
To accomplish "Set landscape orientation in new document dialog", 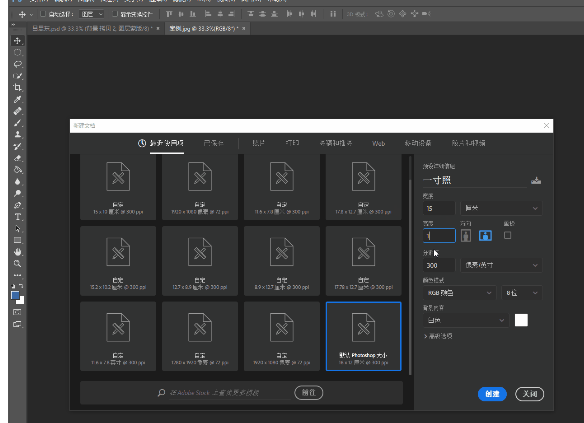I will tap(485, 235).
